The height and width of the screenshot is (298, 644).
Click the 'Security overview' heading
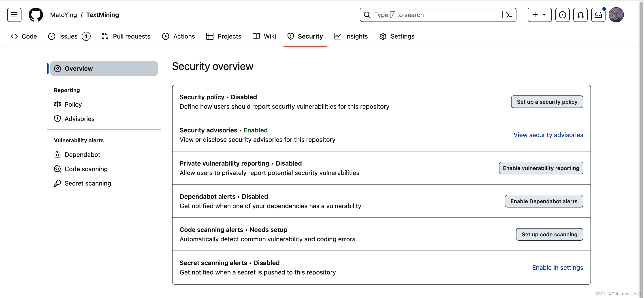point(213,66)
